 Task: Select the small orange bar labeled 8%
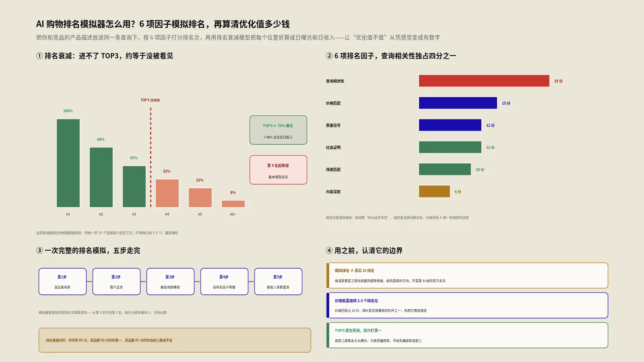[233, 204]
